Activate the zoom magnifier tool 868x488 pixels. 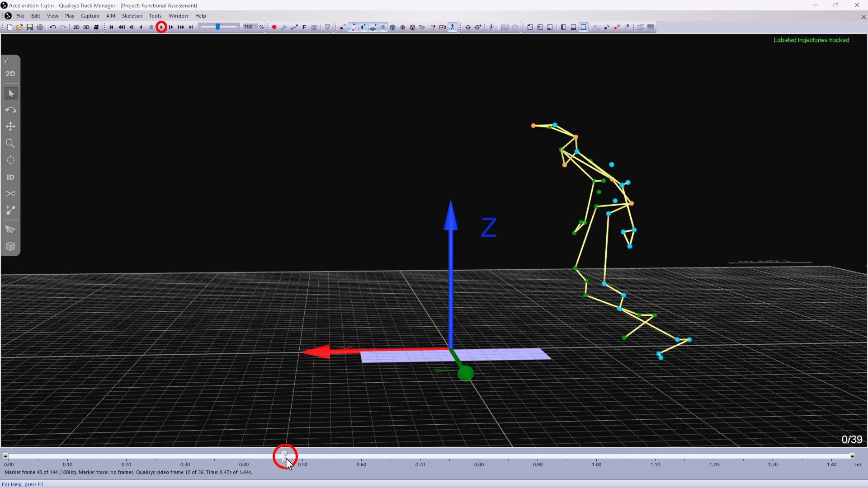(x=10, y=143)
